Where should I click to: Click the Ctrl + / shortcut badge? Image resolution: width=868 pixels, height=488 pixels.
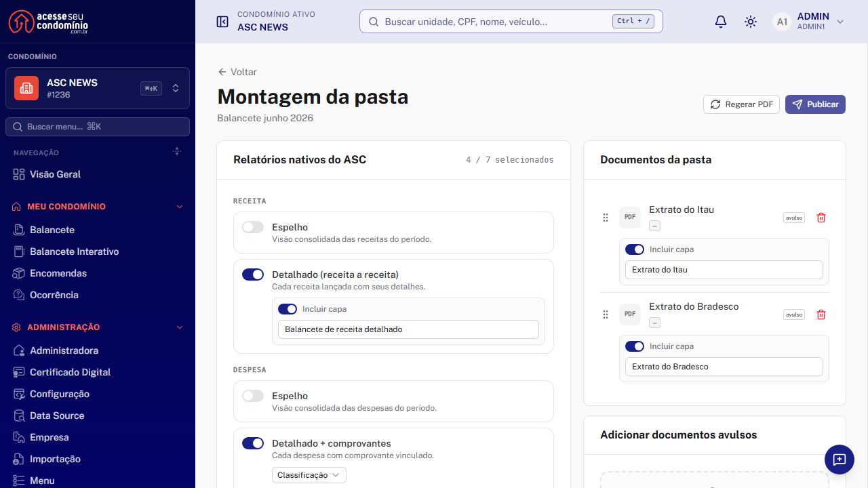[634, 21]
